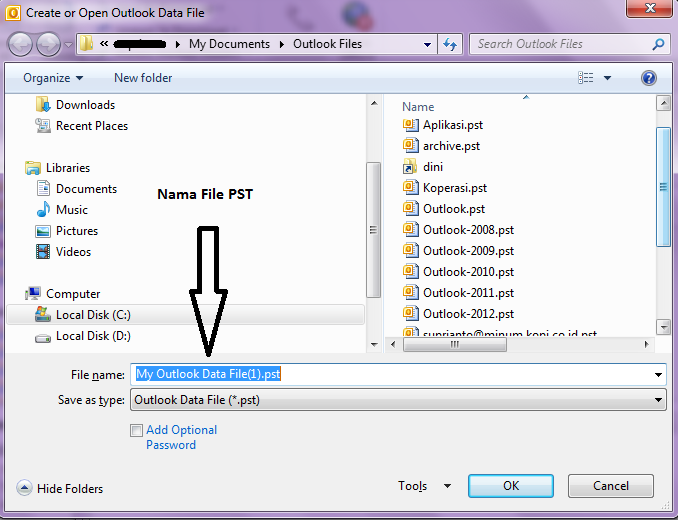Click the search magnifier icon
The image size is (678, 520).
coord(658,44)
